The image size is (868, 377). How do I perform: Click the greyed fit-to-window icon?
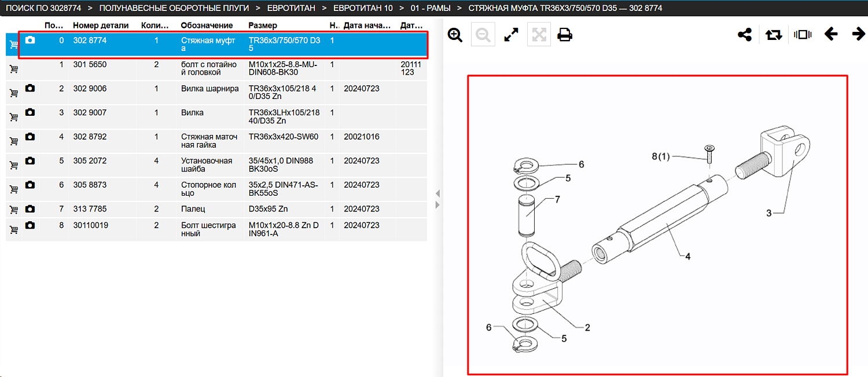539,35
